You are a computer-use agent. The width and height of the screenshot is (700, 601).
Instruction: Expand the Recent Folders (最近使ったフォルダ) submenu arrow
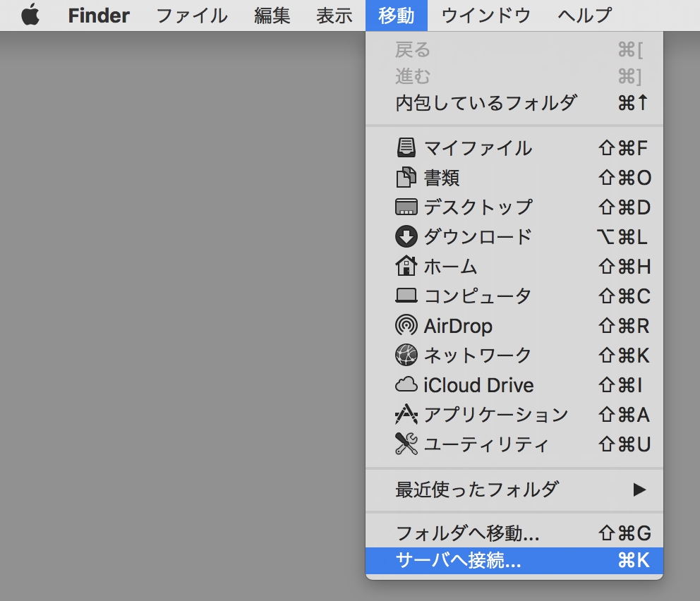[639, 489]
